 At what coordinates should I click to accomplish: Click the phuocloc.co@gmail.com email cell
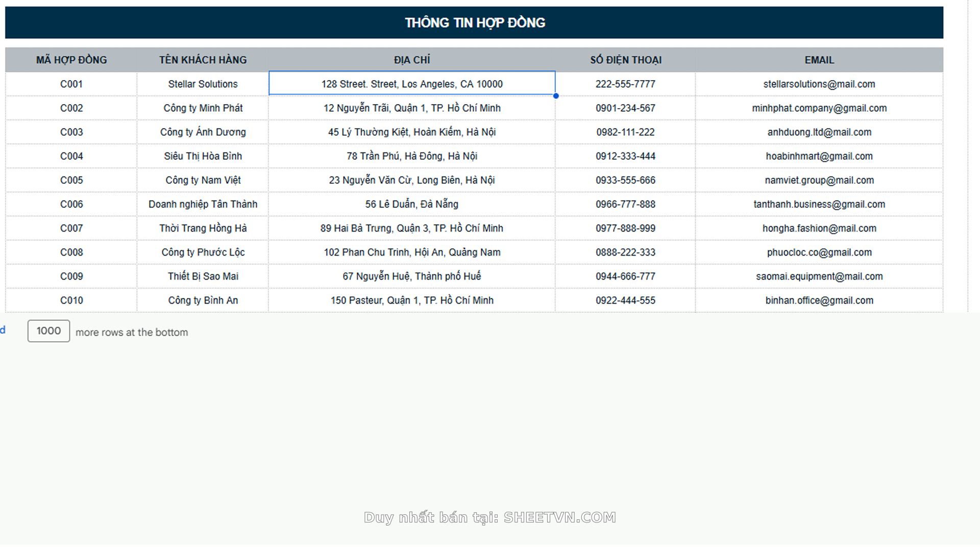point(819,252)
